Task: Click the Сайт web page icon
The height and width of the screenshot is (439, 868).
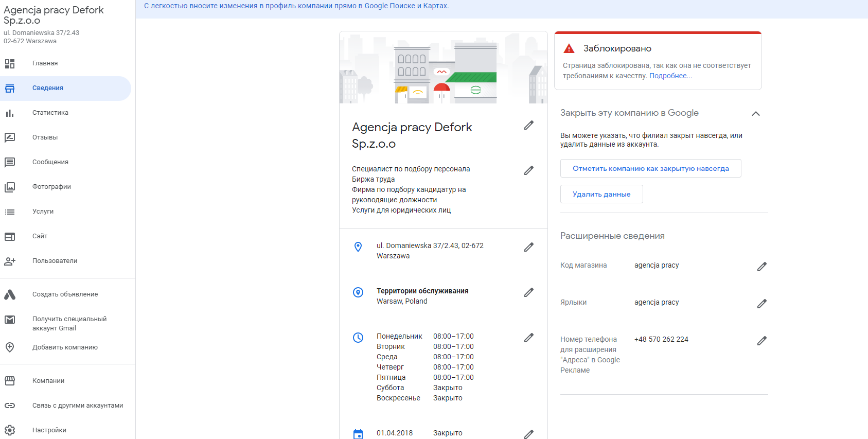Action: 10,237
